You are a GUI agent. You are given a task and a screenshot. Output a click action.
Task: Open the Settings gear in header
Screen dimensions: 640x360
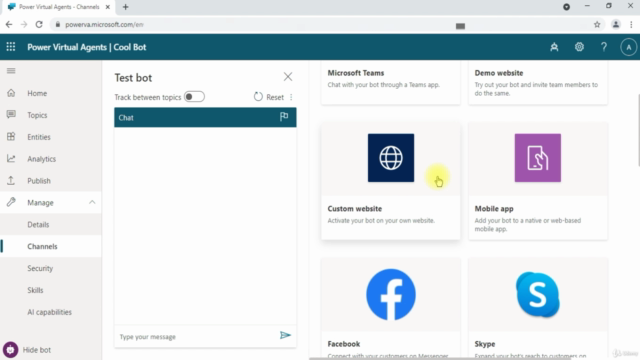pyautogui.click(x=579, y=47)
